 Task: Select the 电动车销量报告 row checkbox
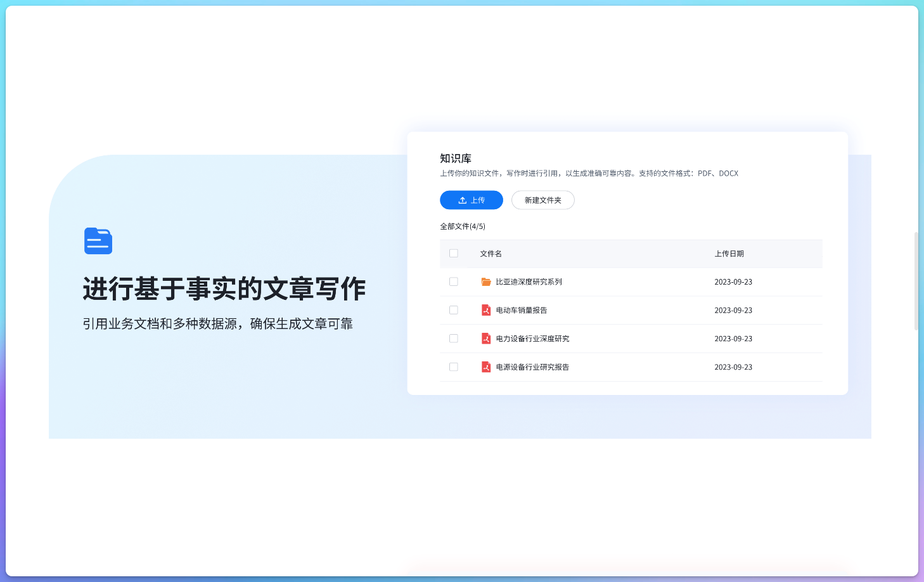[x=454, y=310]
